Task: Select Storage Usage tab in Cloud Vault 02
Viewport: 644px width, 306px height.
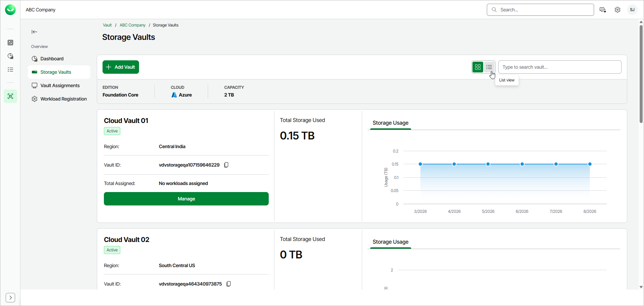Action: tap(390, 242)
